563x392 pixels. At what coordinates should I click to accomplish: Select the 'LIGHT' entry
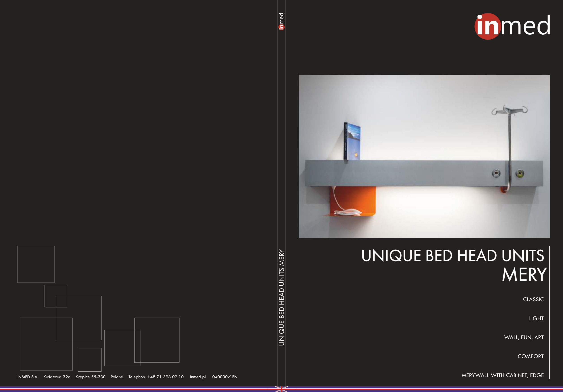(536, 318)
